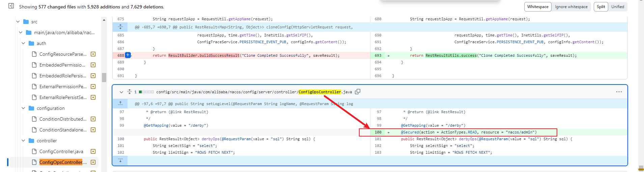Open ConfigController.java in tree
Image resolution: width=644 pixels, height=172 pixels.
click(x=61, y=151)
